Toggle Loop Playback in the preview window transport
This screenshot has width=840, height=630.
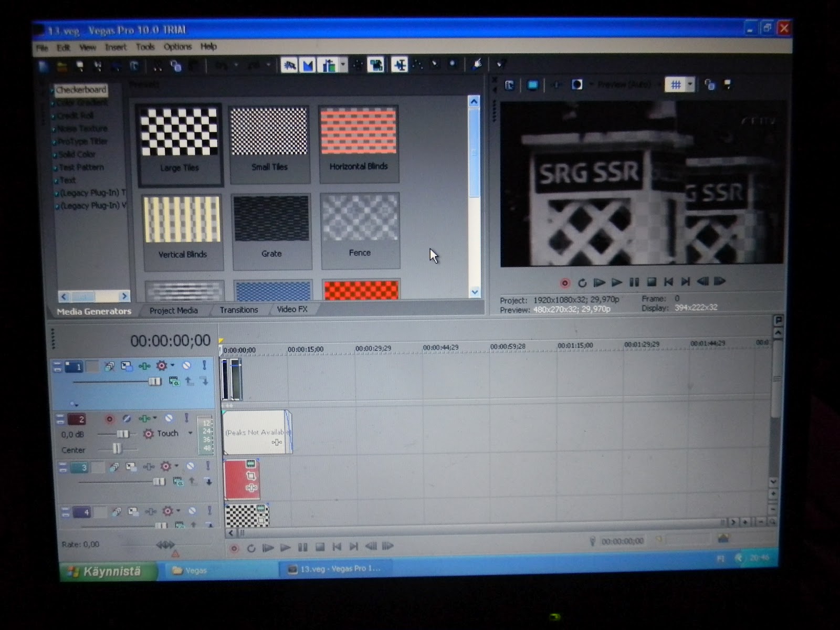(x=582, y=283)
